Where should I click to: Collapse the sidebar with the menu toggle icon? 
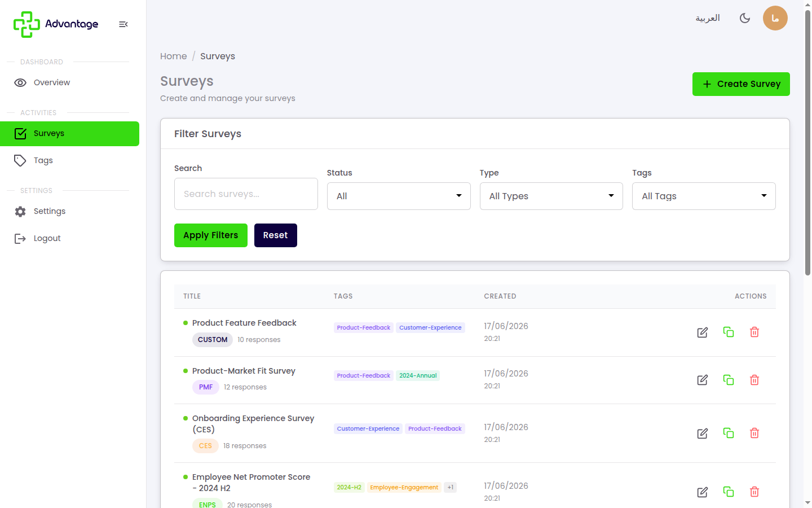[x=123, y=24]
